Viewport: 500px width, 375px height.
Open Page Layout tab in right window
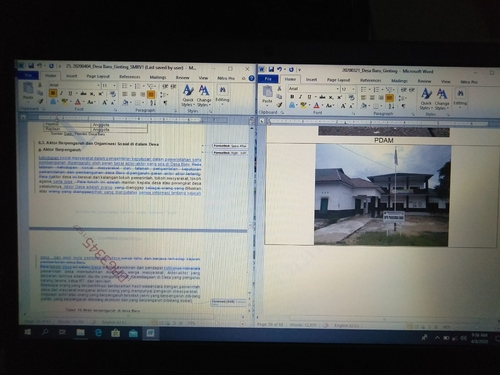(338, 80)
